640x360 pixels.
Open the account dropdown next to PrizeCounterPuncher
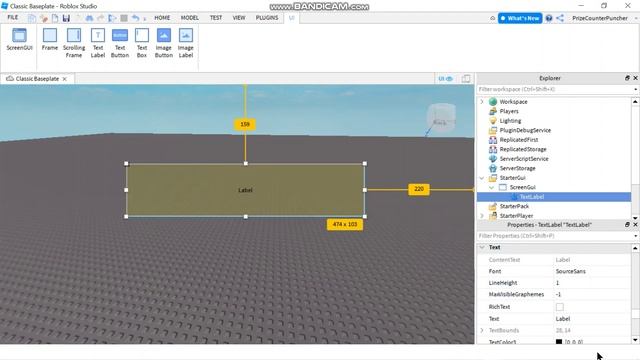(x=636, y=18)
